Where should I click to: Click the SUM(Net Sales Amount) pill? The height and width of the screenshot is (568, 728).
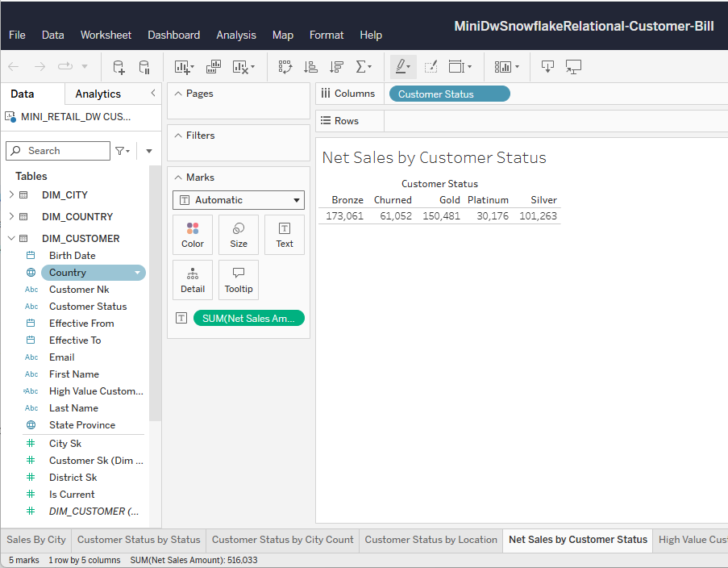pyautogui.click(x=248, y=318)
